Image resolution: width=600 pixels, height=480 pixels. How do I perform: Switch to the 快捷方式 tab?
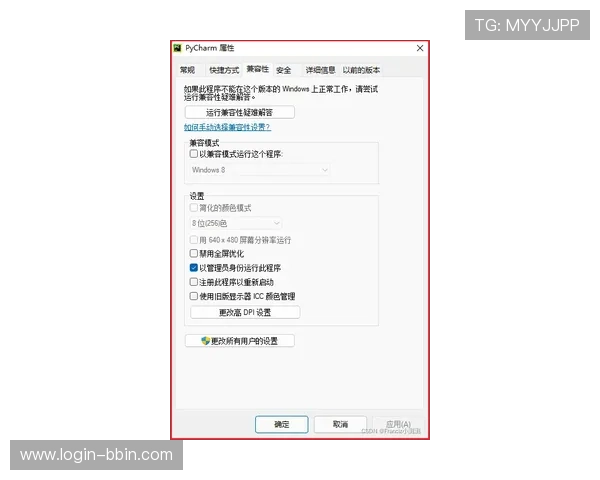224,70
